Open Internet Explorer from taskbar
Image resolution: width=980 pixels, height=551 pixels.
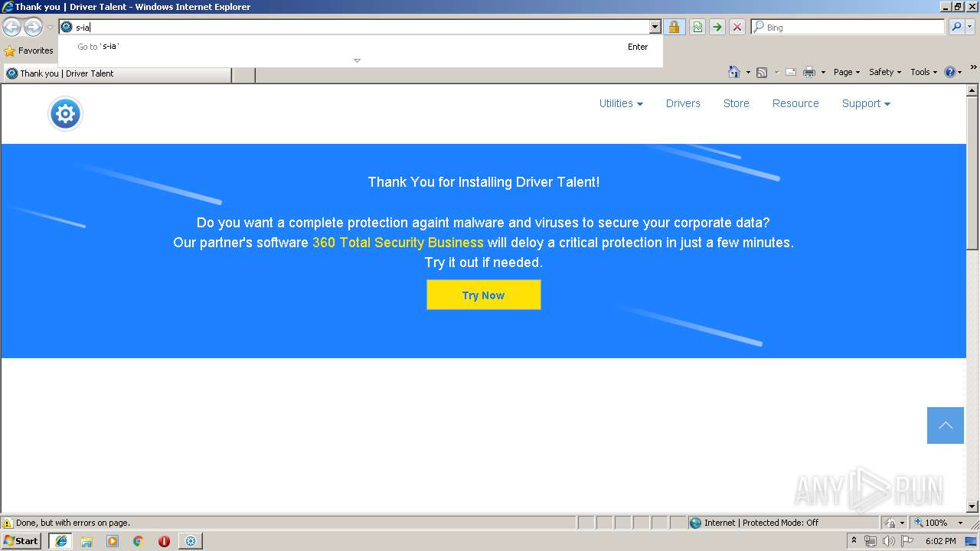pos(61,541)
